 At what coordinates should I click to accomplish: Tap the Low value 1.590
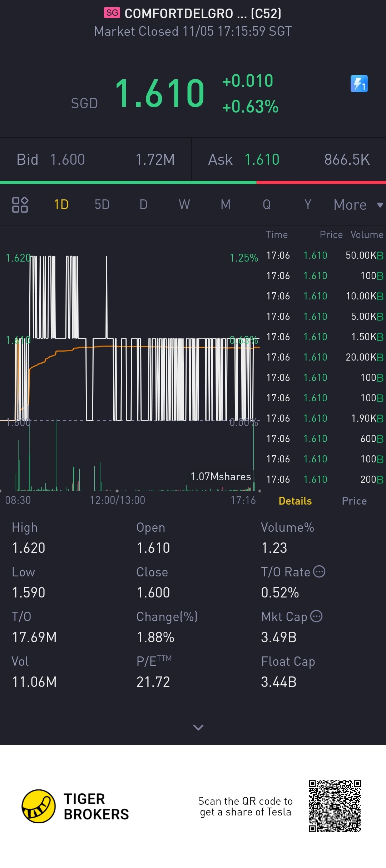tap(29, 593)
